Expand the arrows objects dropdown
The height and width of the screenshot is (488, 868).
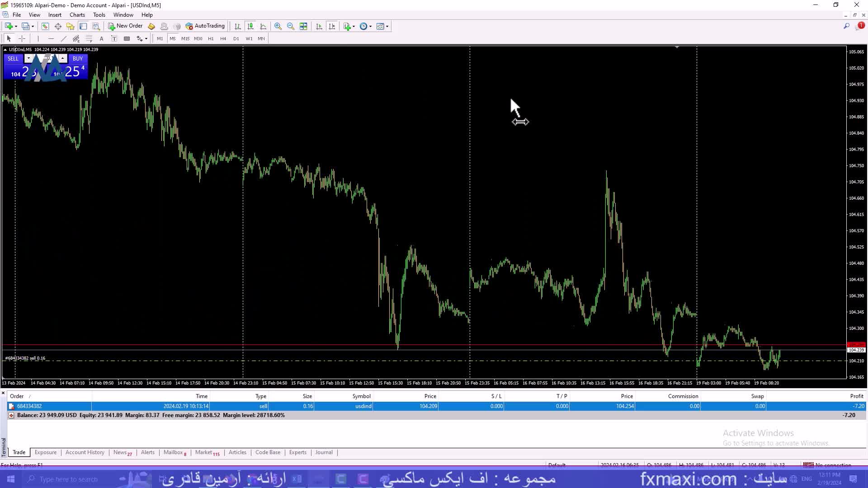(146, 39)
